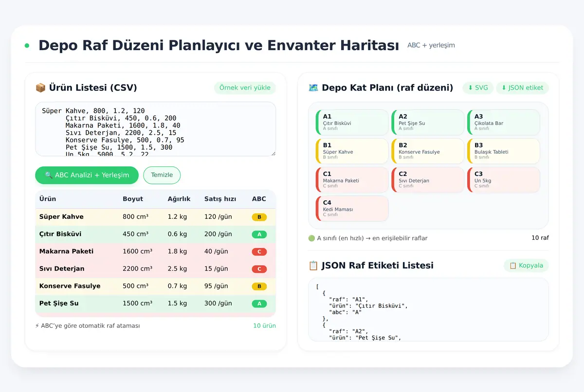
Task: Click the C badge in Sıvı Deterjan row
Action: [259, 269]
